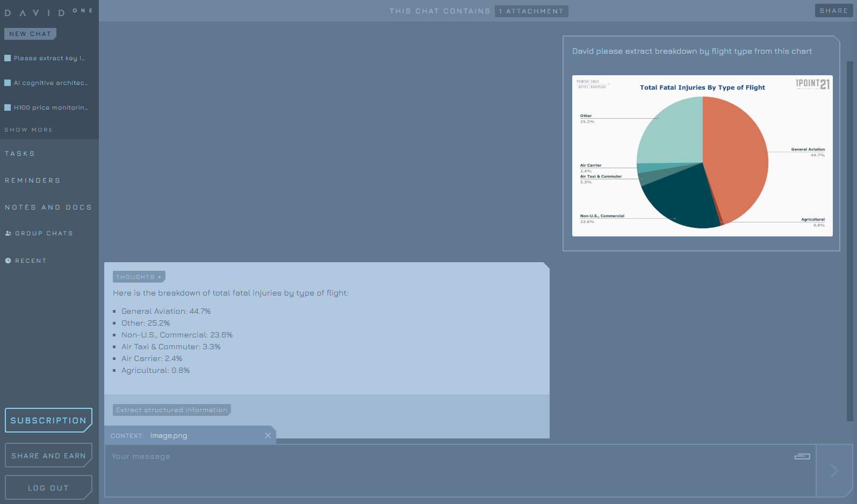The image size is (857, 504).
Task: Go to Tasks in the sidebar
Action: (20, 154)
